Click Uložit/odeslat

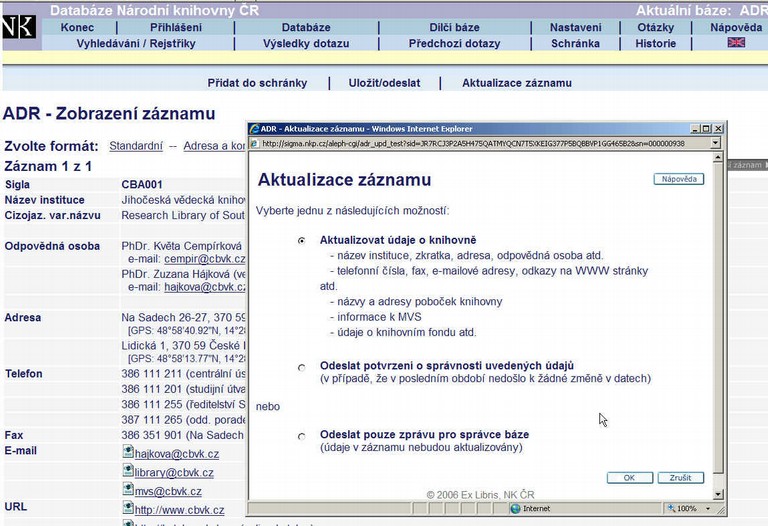[384, 83]
